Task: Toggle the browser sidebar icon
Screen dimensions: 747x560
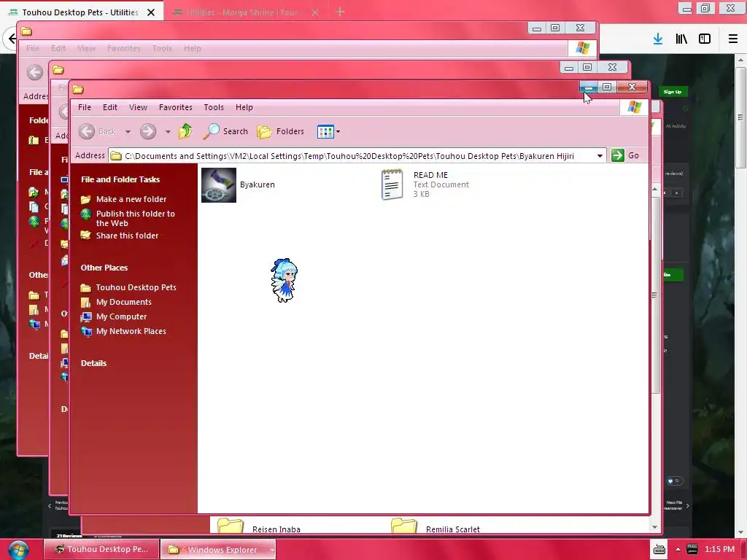Action: pyautogui.click(x=705, y=39)
